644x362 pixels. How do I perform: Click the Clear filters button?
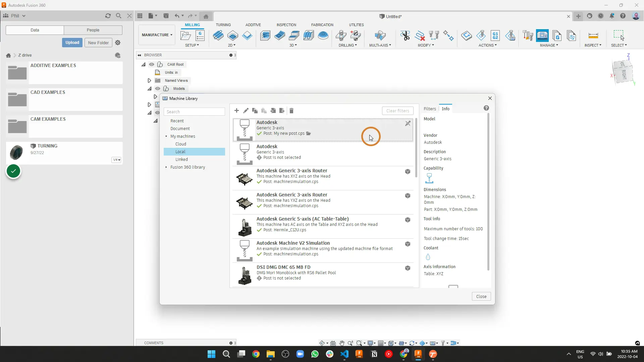[398, 111]
